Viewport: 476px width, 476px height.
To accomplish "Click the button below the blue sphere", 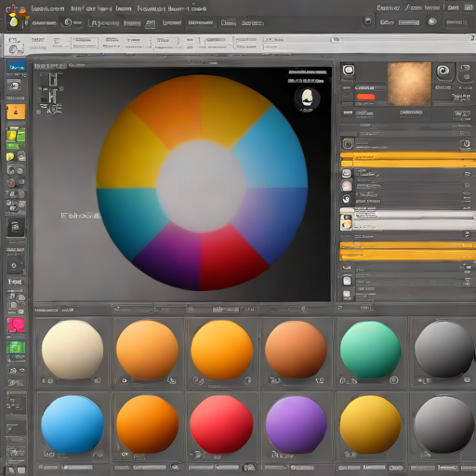I will coord(77,467).
